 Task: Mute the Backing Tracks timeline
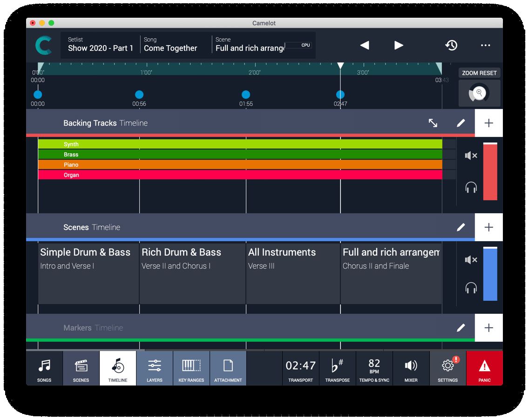[x=471, y=156]
